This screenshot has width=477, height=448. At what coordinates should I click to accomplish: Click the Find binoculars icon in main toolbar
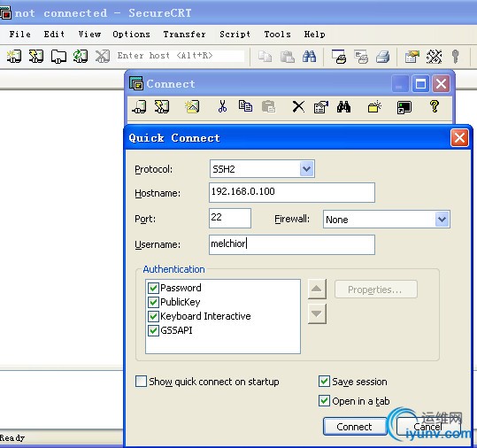pos(309,57)
